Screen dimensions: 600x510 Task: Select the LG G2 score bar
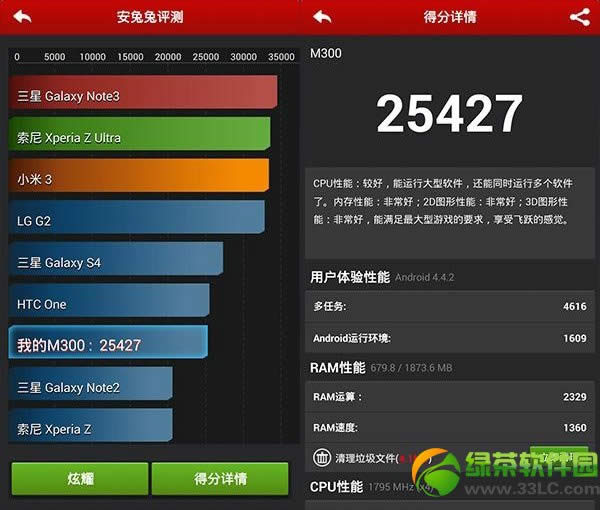pyautogui.click(x=137, y=218)
